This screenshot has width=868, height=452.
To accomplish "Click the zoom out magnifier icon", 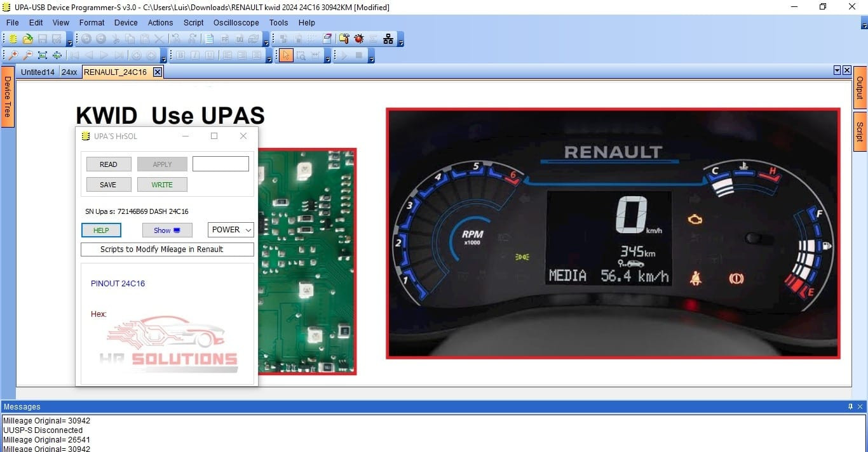I will (27, 55).
